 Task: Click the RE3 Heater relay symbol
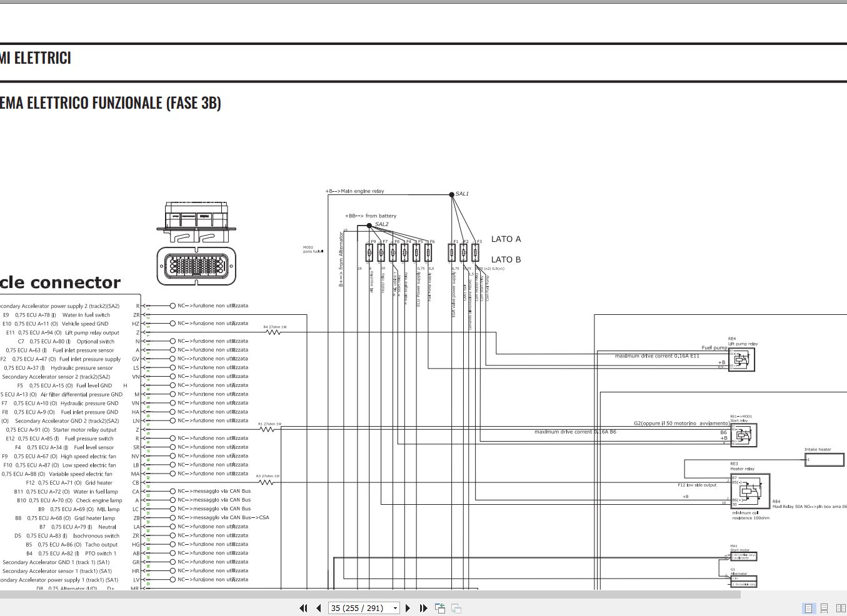tap(750, 490)
